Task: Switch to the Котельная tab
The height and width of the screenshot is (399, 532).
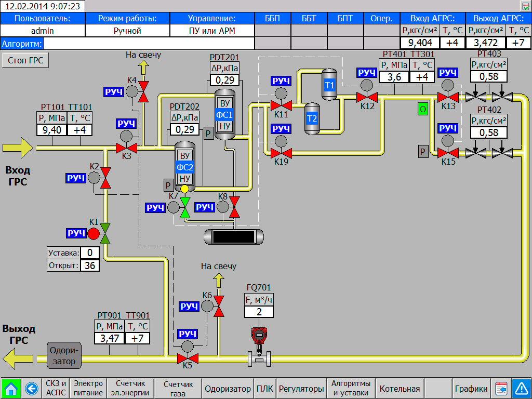Action: (x=400, y=389)
